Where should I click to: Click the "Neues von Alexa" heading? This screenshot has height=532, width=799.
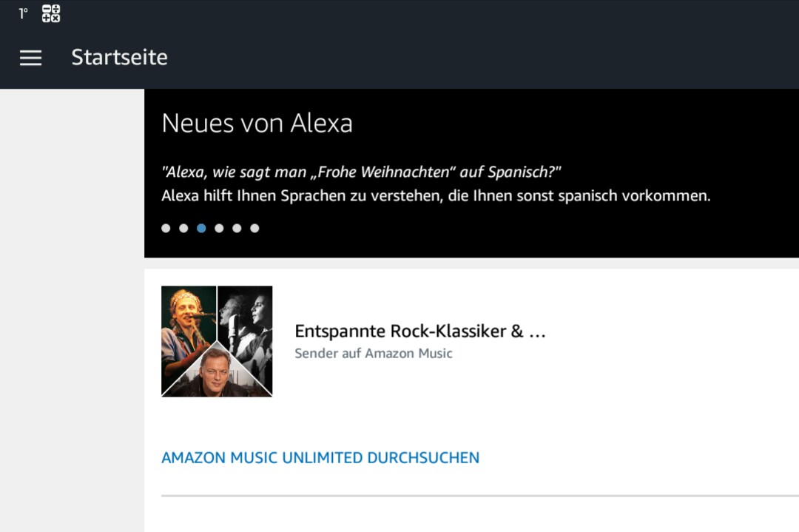click(x=257, y=123)
